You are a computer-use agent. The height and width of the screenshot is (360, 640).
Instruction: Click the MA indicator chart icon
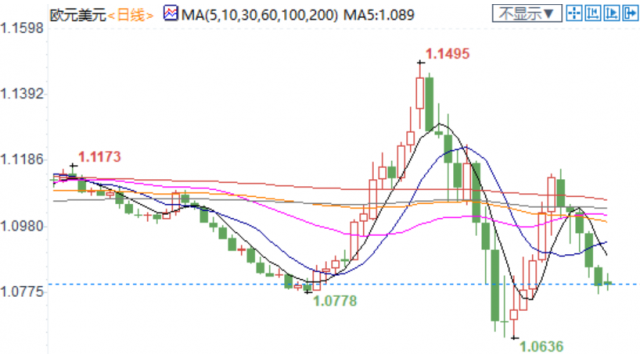point(170,13)
